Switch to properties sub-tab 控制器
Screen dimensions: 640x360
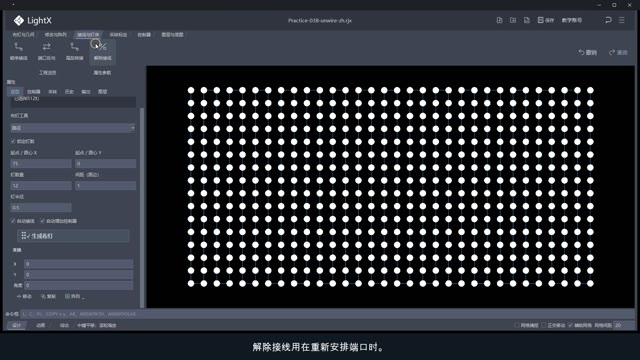33,91
